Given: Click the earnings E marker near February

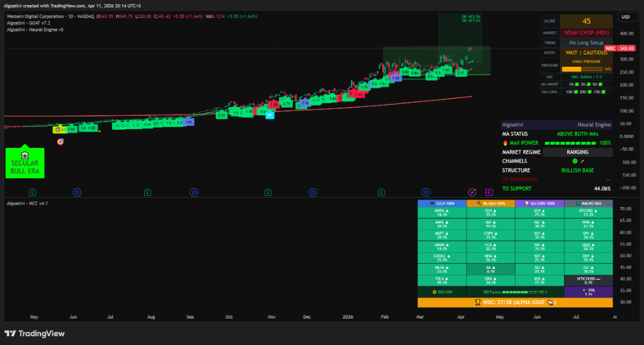Looking at the screenshot, I should (x=381, y=192).
